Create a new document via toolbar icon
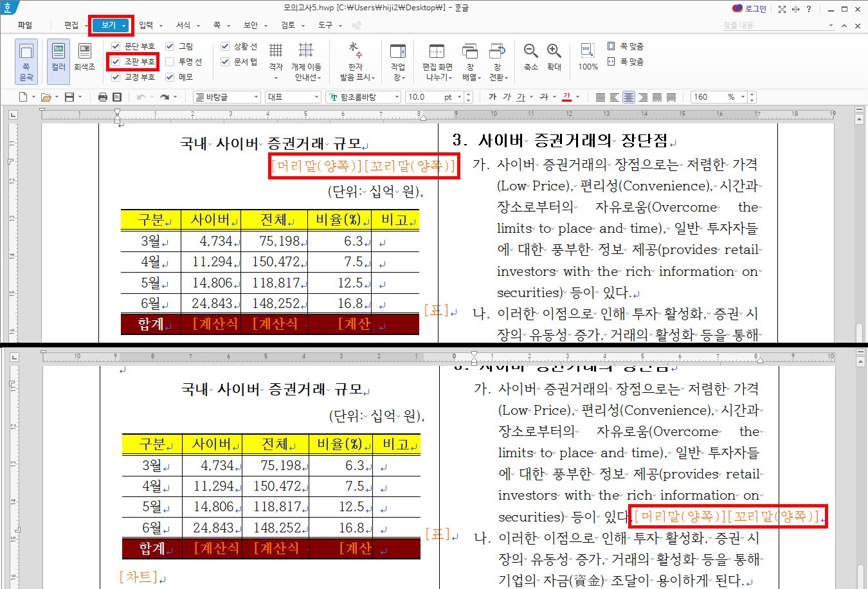The image size is (868, 589). [x=23, y=97]
